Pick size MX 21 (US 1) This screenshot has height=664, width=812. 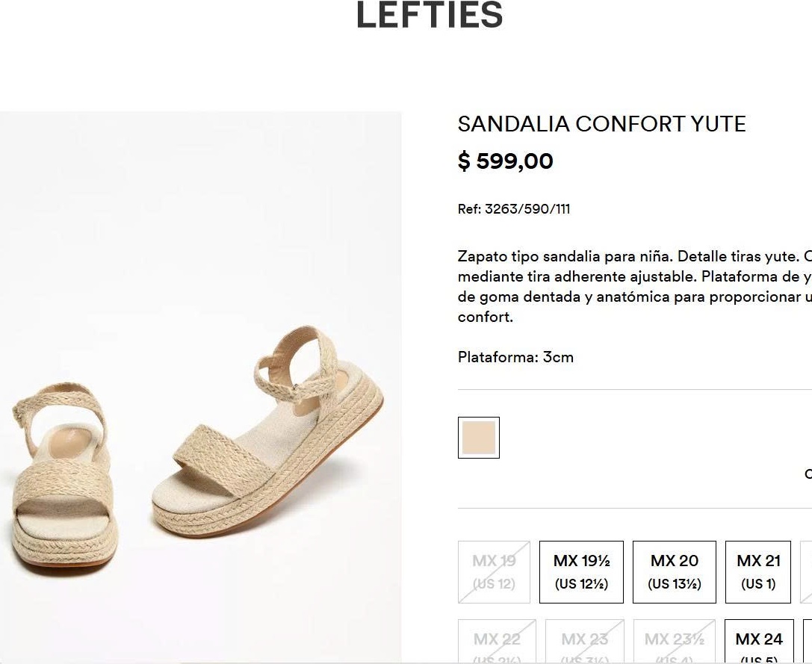click(758, 572)
